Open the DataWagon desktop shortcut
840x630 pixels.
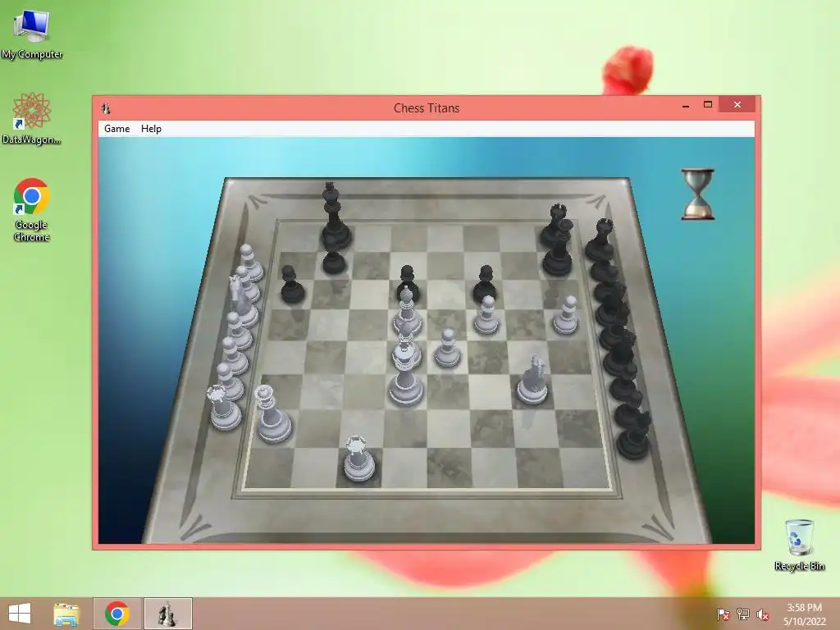[32, 118]
